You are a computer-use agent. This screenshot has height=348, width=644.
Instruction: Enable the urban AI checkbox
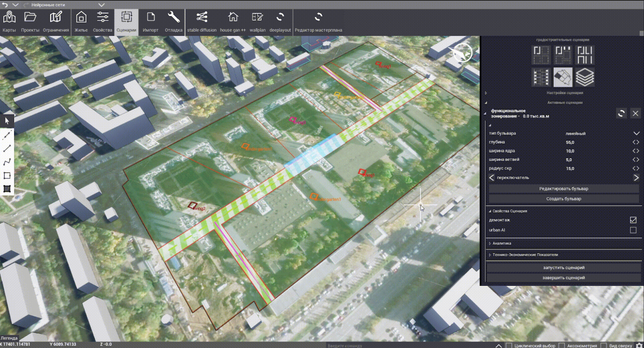633,230
